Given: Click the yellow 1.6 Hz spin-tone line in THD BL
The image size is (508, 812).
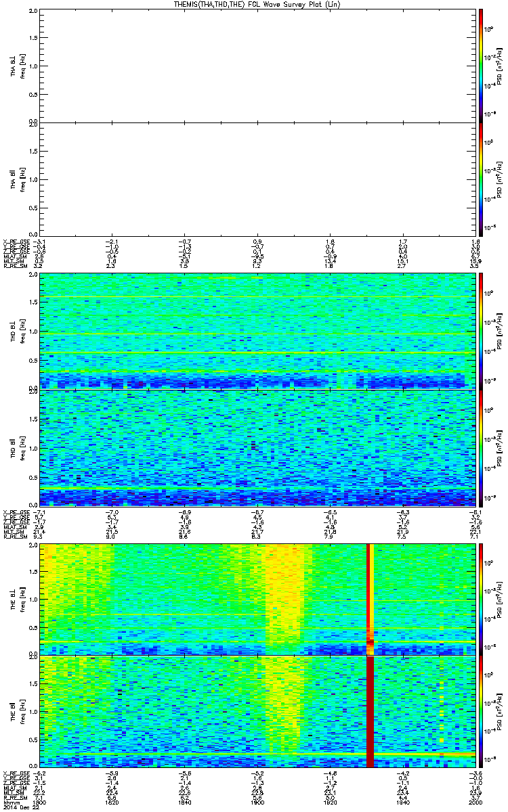Looking at the screenshot, I should (x=257, y=297).
